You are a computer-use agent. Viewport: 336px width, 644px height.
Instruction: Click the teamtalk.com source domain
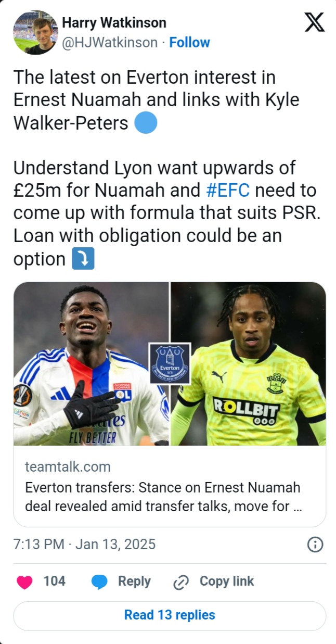pos(68,466)
